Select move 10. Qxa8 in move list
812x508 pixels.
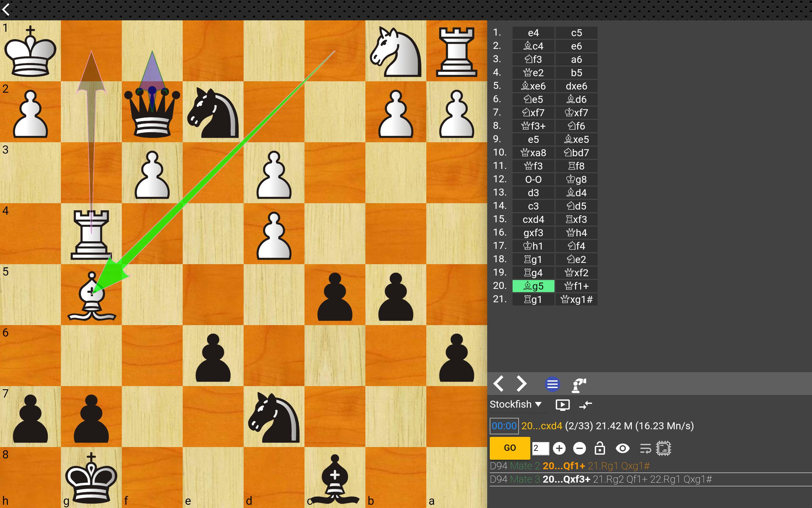tap(533, 153)
